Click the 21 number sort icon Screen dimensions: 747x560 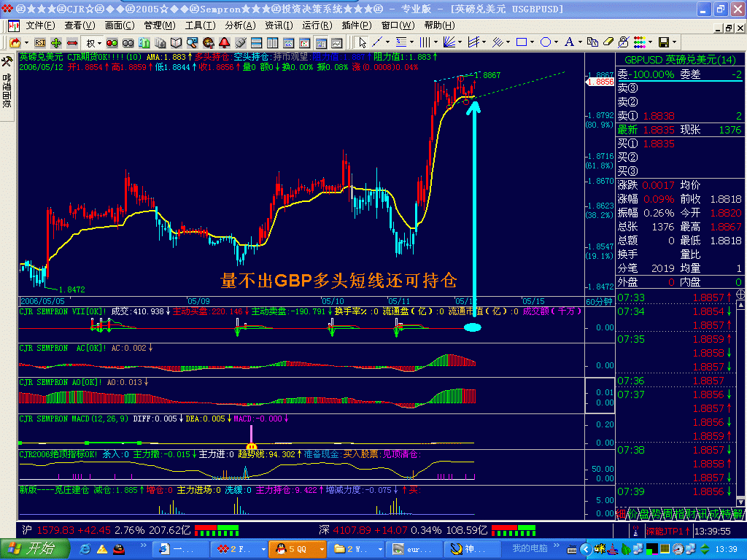point(144,43)
